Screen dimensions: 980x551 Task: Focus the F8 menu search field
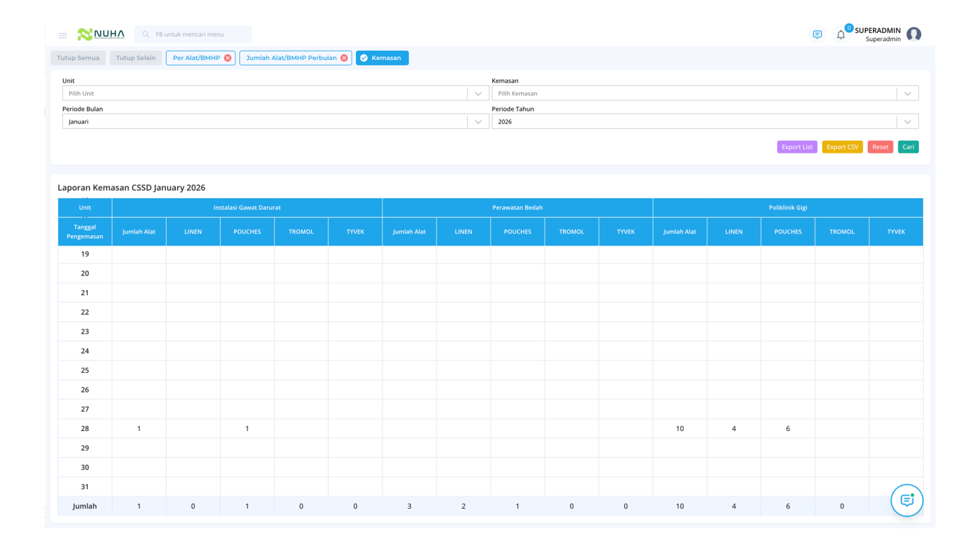[193, 34]
